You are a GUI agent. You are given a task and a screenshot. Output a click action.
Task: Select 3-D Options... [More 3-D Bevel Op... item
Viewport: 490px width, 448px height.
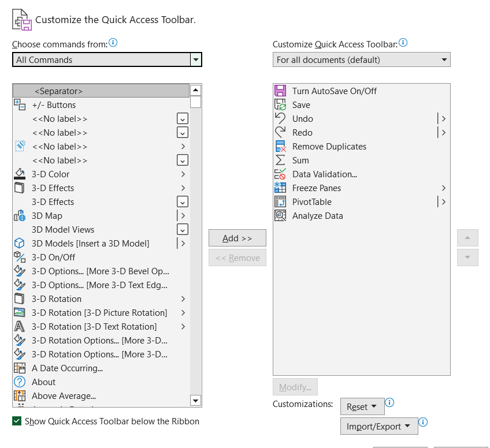pyautogui.click(x=101, y=271)
